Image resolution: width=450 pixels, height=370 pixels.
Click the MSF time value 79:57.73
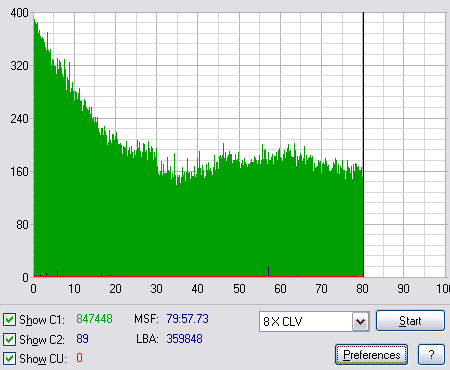click(187, 319)
